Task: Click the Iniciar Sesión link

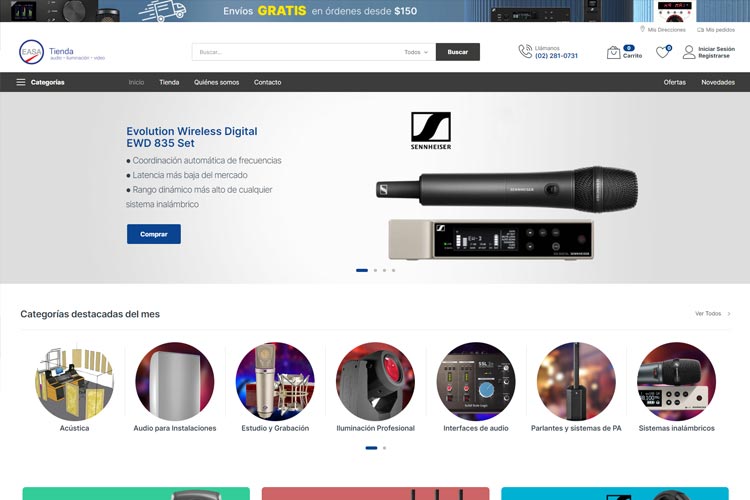Action: 717,49
